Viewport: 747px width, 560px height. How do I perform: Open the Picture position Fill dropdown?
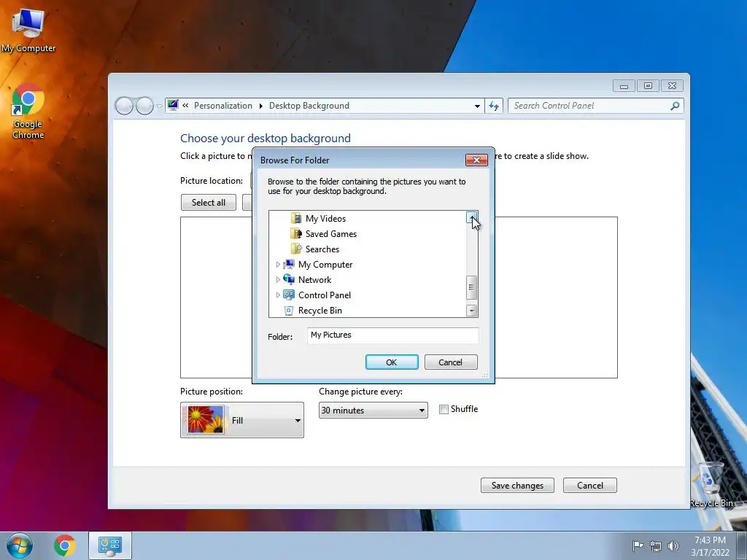click(242, 420)
